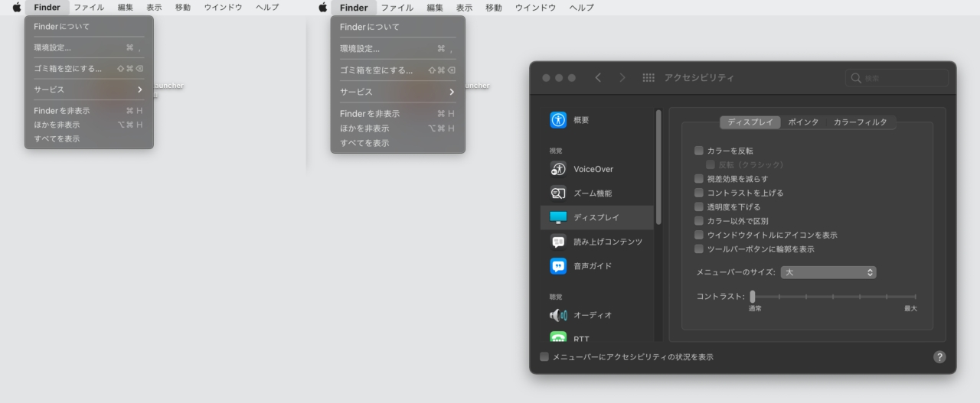Choose Finderについて in the left Finder menu
The height and width of the screenshot is (403, 980).
coord(89,26)
